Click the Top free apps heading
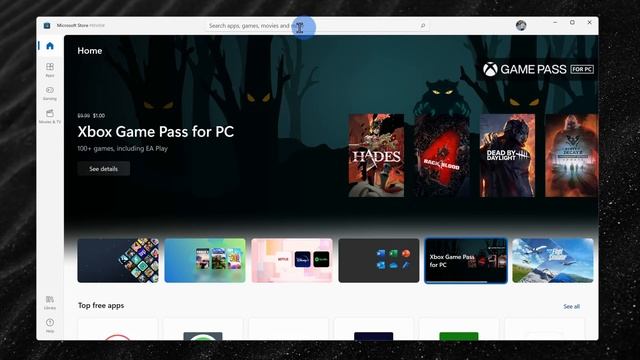640x360 pixels. (x=101, y=306)
